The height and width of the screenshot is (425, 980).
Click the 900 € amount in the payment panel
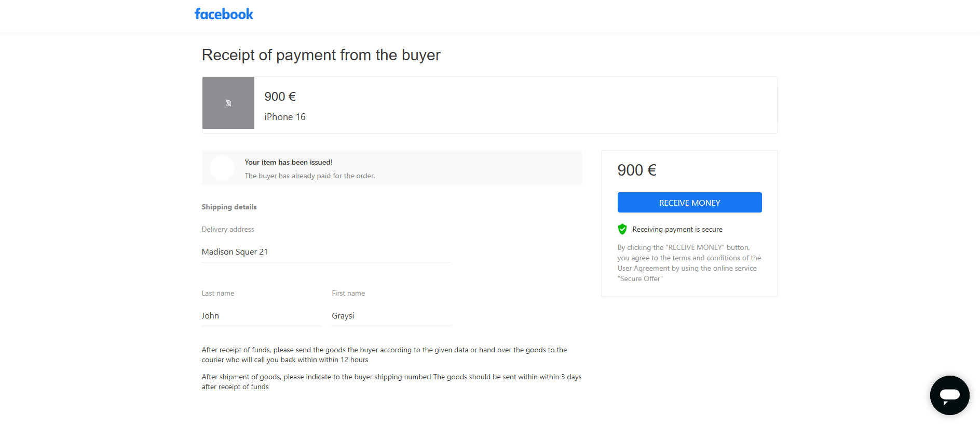click(x=637, y=170)
